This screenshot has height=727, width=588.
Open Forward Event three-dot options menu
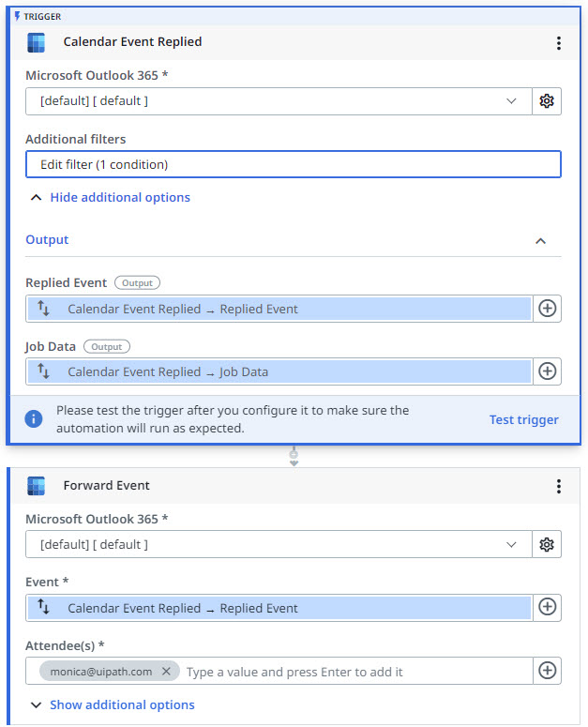559,486
